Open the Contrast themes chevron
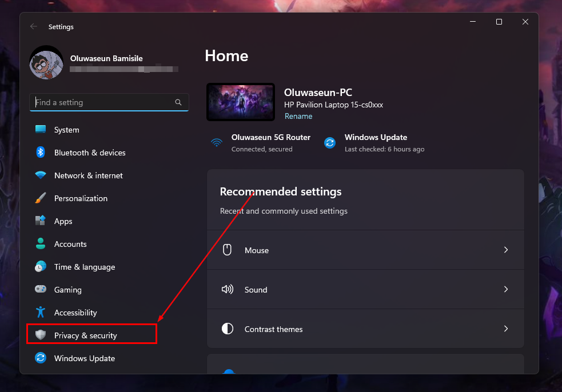 (505, 329)
